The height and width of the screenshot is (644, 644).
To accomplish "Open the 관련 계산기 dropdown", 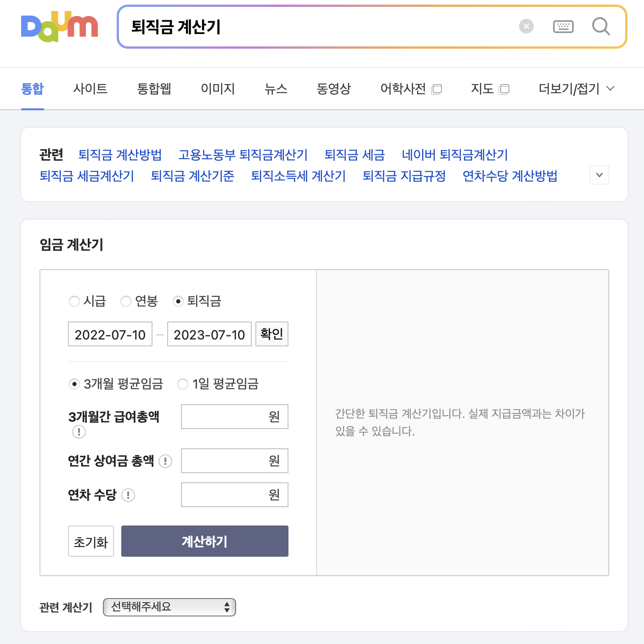I will coord(169,607).
